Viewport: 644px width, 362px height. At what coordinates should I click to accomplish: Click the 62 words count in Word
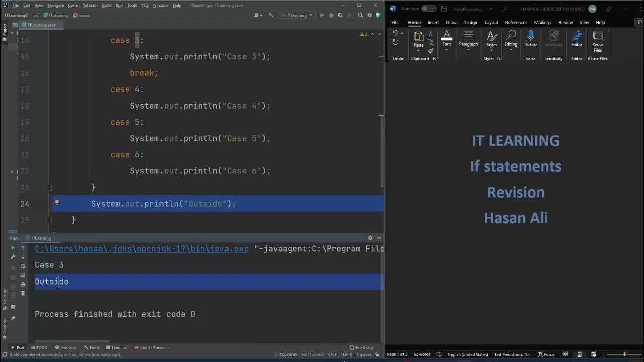point(422,354)
